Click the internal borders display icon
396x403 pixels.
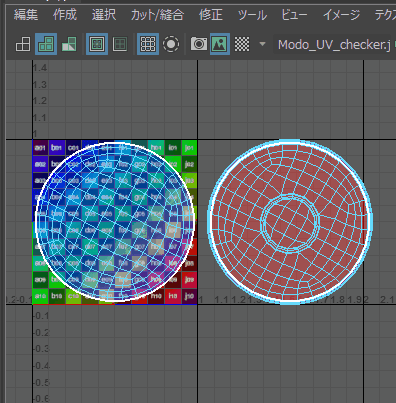tap(120, 44)
